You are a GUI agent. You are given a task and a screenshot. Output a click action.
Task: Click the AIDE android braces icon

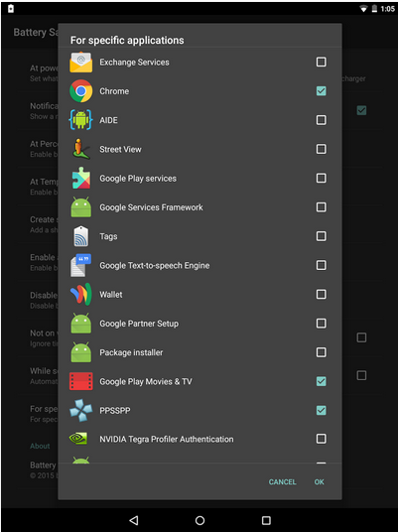[x=80, y=120]
